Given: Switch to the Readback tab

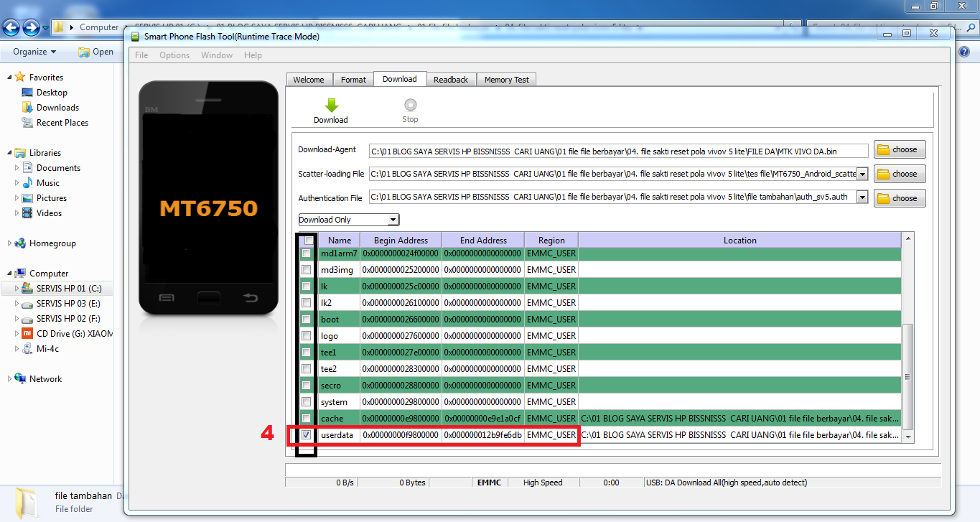Looking at the screenshot, I should (x=451, y=80).
